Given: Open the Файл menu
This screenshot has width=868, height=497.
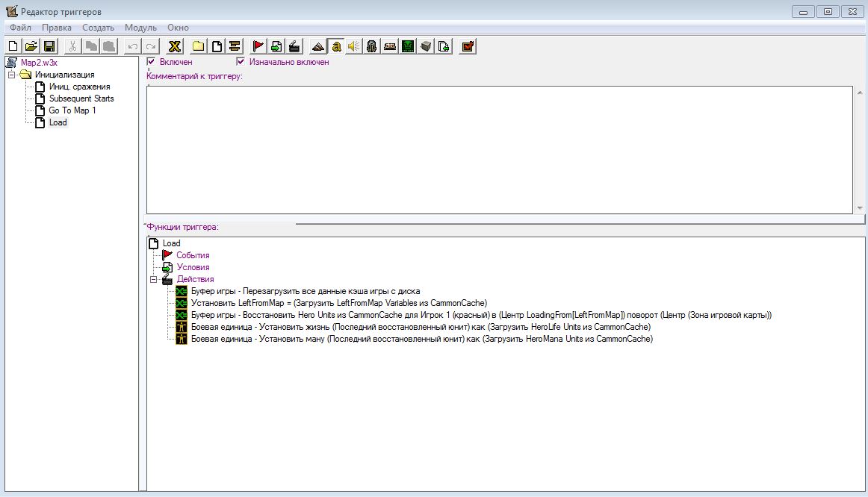Looking at the screenshot, I should click(x=20, y=28).
